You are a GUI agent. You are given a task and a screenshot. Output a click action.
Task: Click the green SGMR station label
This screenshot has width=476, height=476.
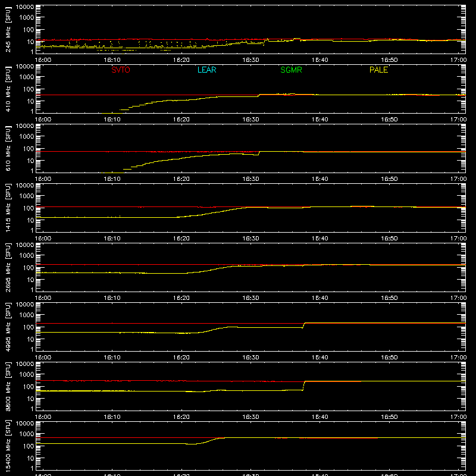(291, 70)
